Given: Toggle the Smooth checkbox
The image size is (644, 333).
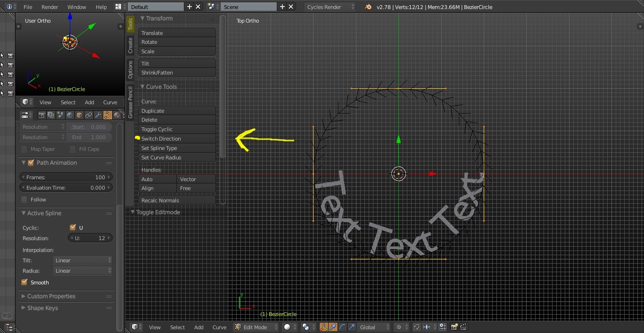Looking at the screenshot, I should [25, 283].
